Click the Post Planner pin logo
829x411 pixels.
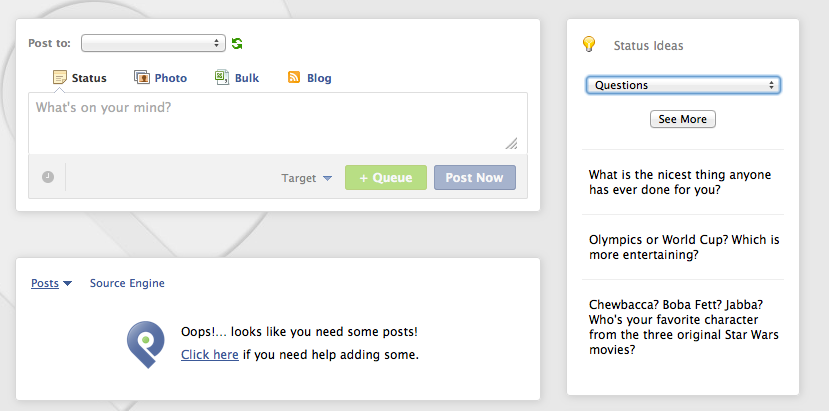coord(145,344)
